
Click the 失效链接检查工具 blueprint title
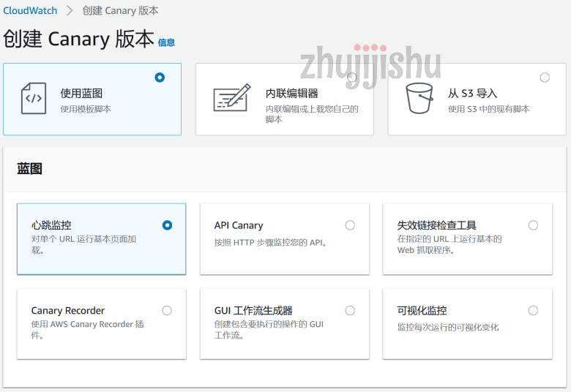click(436, 225)
